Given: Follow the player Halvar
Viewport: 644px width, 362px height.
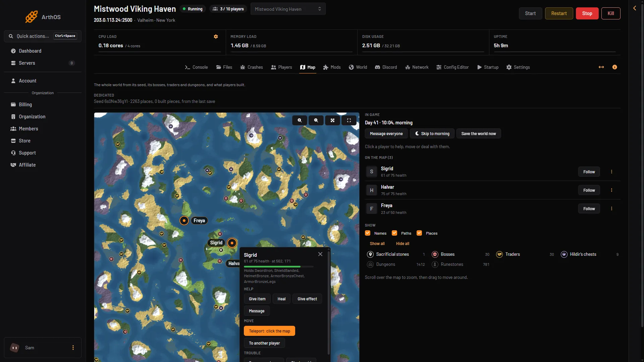Looking at the screenshot, I should pos(589,190).
